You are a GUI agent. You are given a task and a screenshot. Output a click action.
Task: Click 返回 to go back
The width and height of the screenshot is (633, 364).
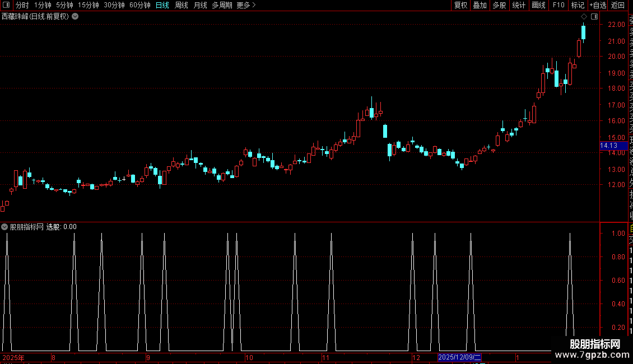click(618, 5)
